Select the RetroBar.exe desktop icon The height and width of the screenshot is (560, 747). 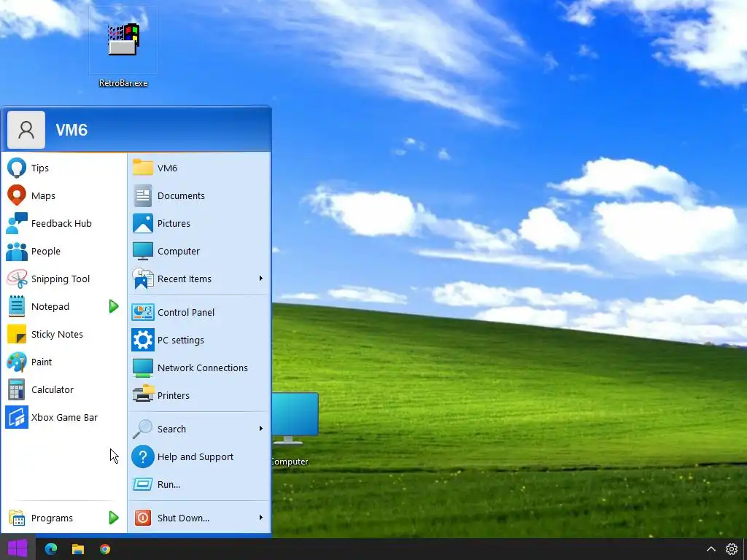click(123, 47)
